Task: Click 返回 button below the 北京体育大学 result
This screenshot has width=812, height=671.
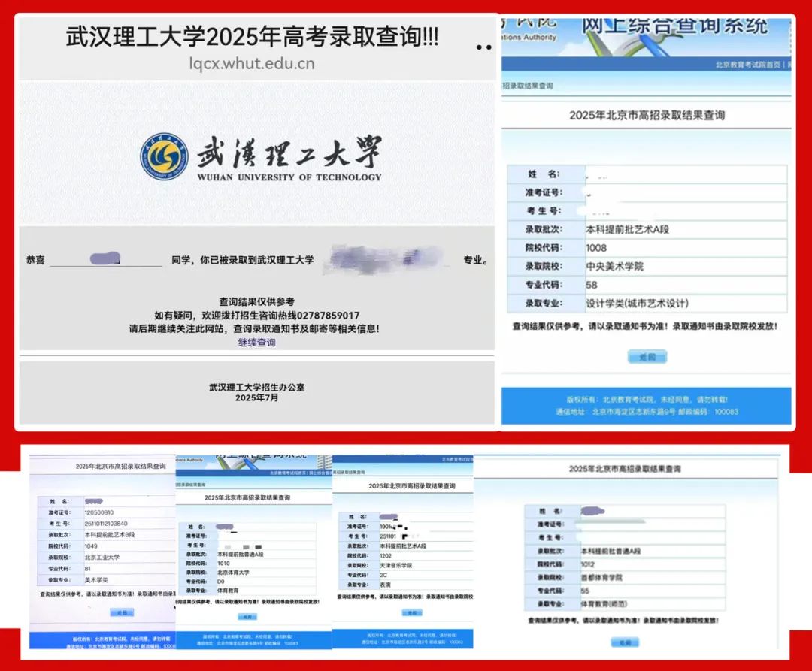Action: (x=247, y=617)
